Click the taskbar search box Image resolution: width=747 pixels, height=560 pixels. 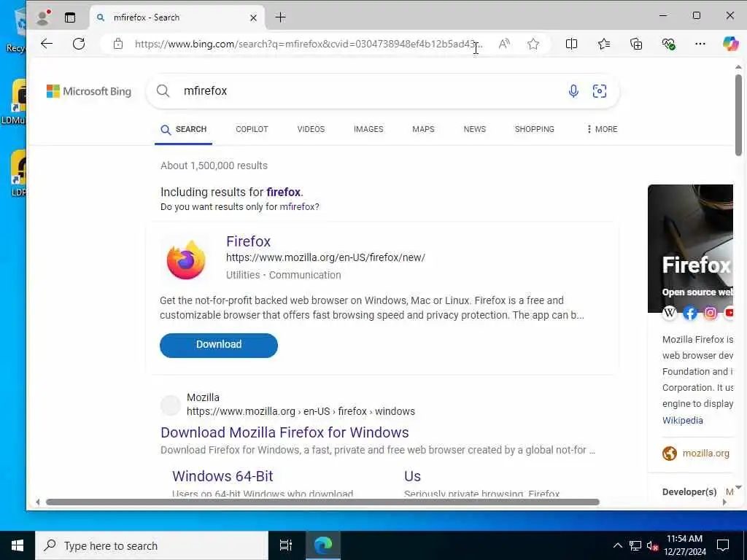click(x=152, y=545)
